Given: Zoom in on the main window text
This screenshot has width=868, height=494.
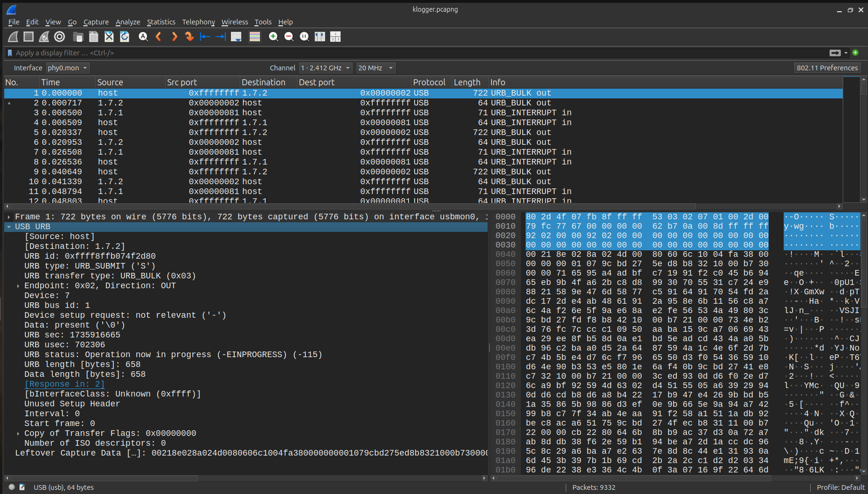Looking at the screenshot, I should (x=274, y=37).
